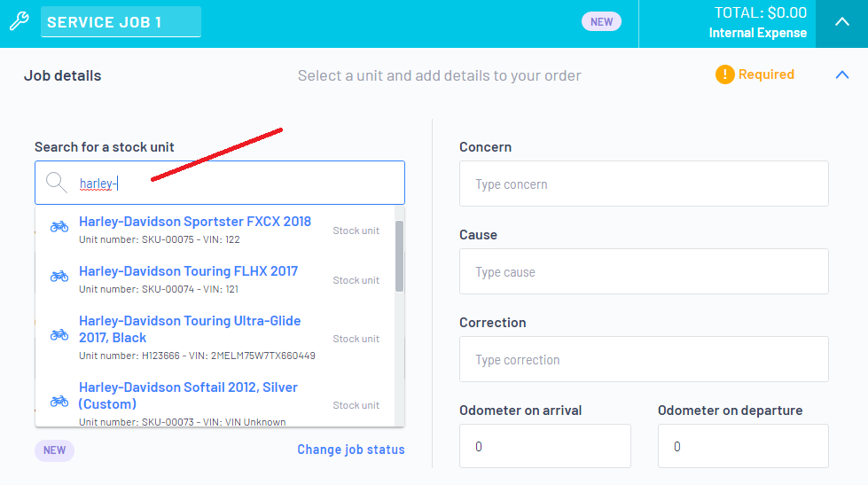Choose Harley-Davidson Softail 2012, Silver (Custom)

tap(216, 402)
